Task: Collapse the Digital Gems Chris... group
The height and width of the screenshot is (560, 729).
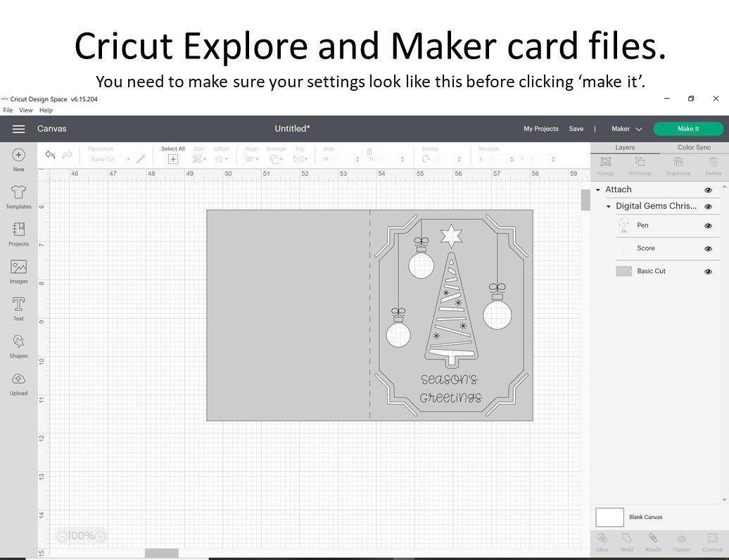Action: pos(608,206)
